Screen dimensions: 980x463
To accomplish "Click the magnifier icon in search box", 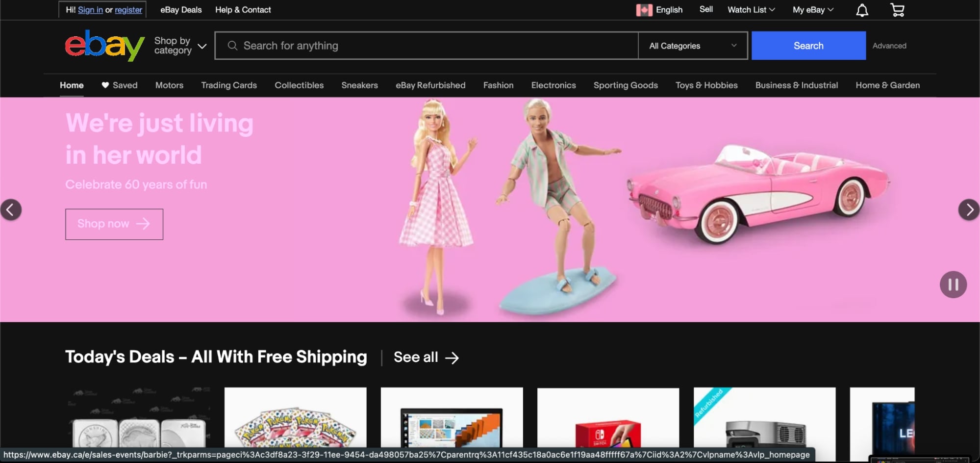I will [x=233, y=46].
